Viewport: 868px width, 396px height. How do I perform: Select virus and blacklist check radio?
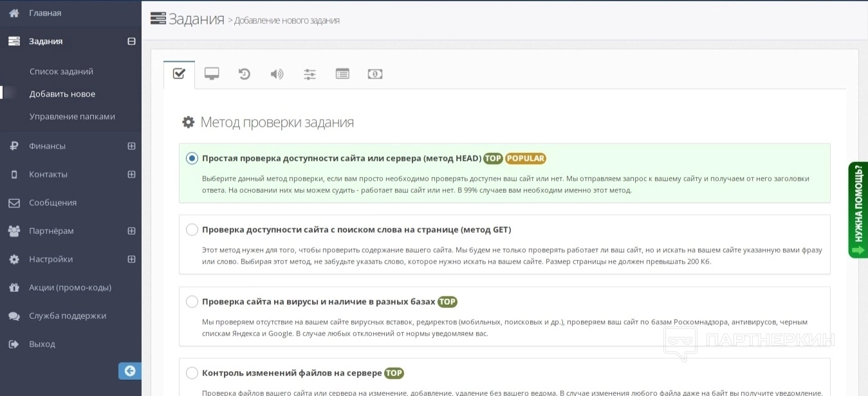tap(192, 301)
